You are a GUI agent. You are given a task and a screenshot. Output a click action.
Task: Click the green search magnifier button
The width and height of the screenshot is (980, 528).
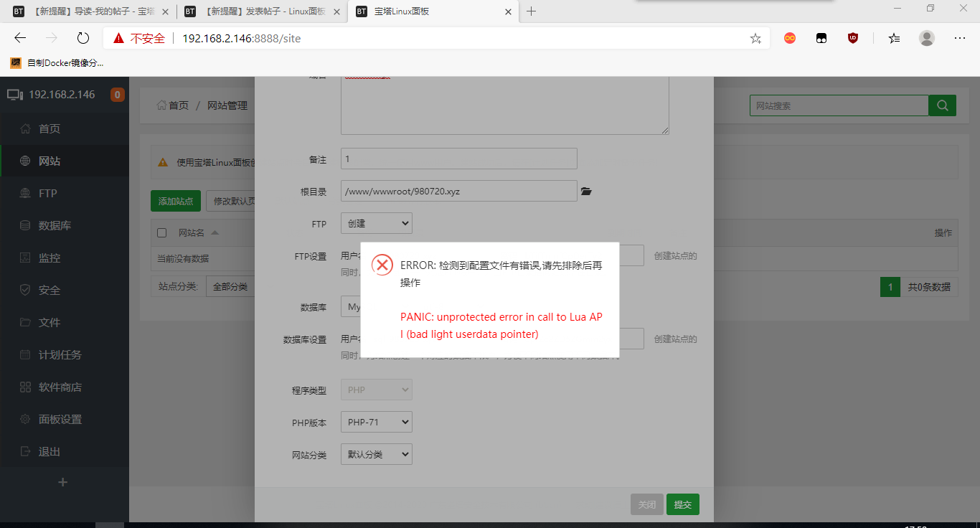click(x=942, y=105)
